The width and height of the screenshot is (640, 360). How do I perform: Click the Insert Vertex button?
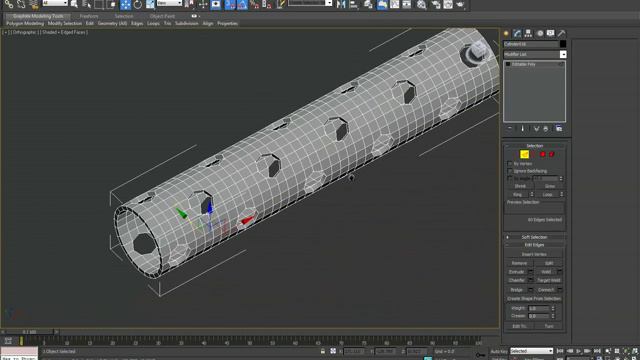[x=534, y=254]
